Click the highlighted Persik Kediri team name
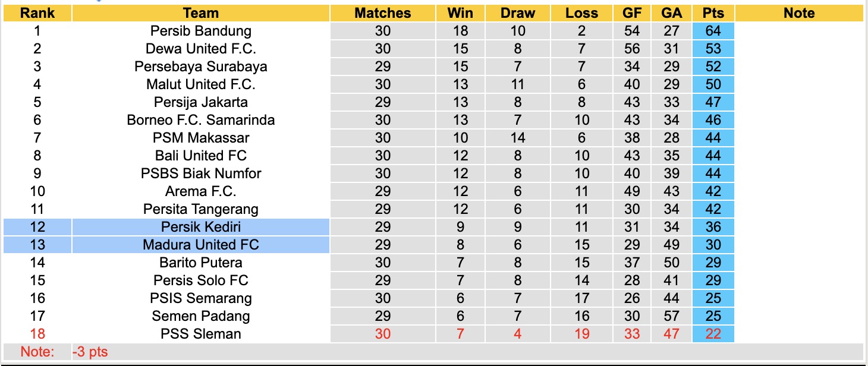868x366 pixels. coord(201,227)
